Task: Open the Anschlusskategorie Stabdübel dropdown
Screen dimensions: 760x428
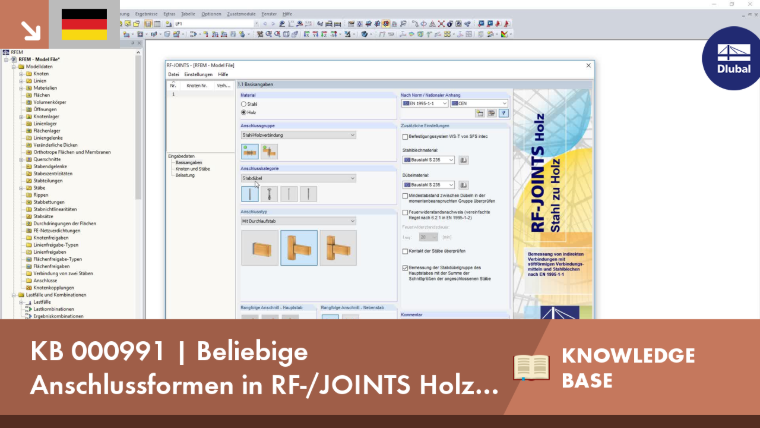Action: (x=298, y=178)
